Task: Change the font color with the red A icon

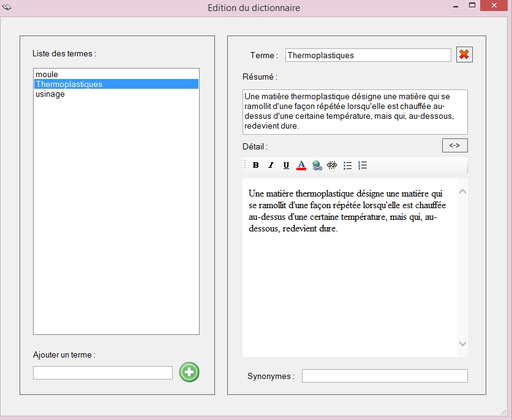Action: [x=301, y=165]
